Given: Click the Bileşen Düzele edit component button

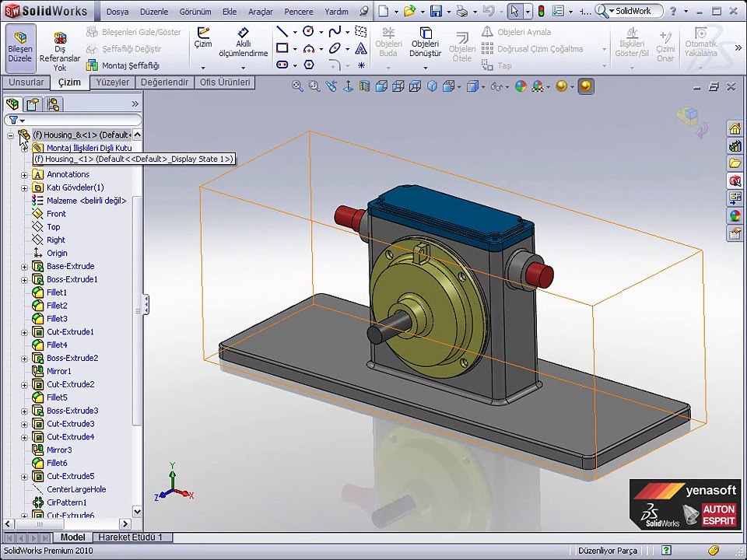Looking at the screenshot, I should click(20, 47).
